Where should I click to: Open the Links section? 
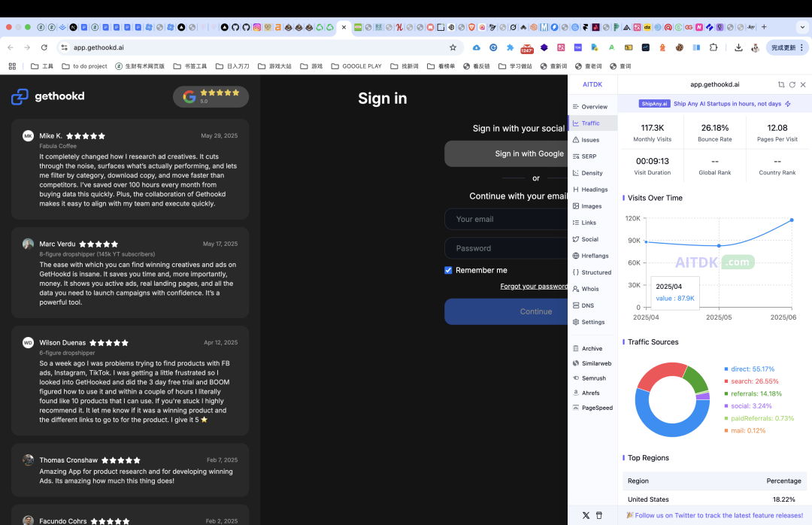click(x=585, y=223)
